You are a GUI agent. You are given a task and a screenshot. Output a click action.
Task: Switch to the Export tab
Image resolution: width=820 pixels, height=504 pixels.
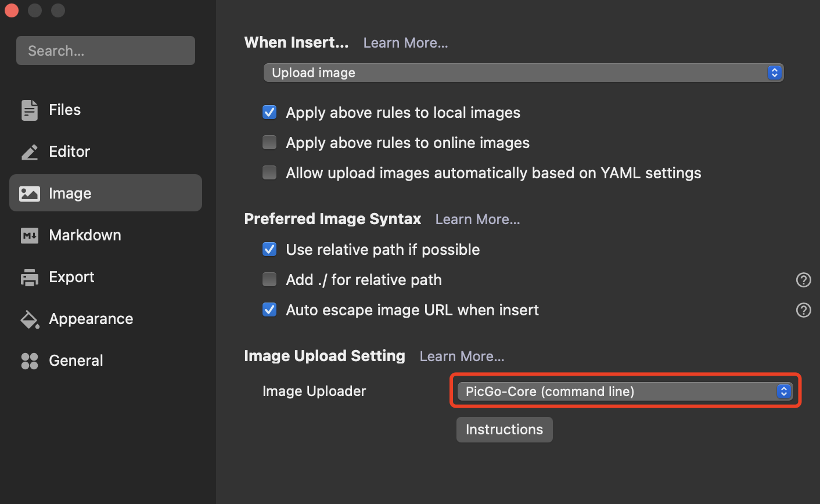(x=106, y=277)
